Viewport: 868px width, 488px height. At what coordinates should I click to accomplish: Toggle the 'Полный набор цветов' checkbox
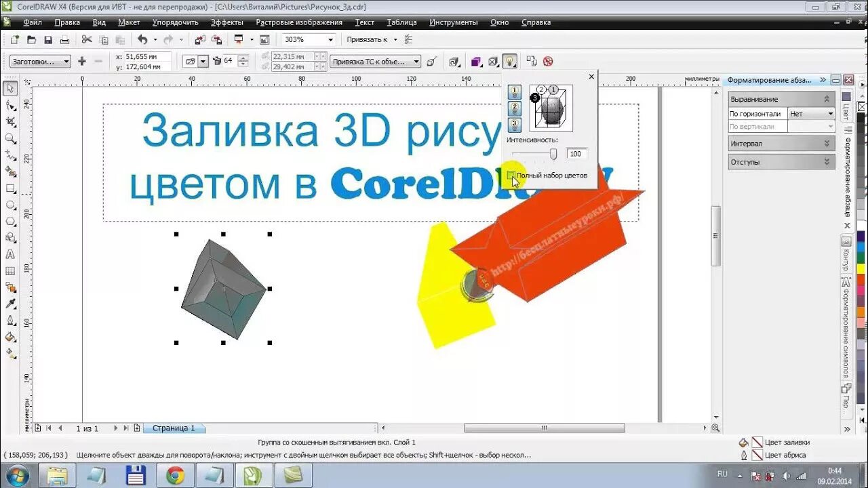511,176
